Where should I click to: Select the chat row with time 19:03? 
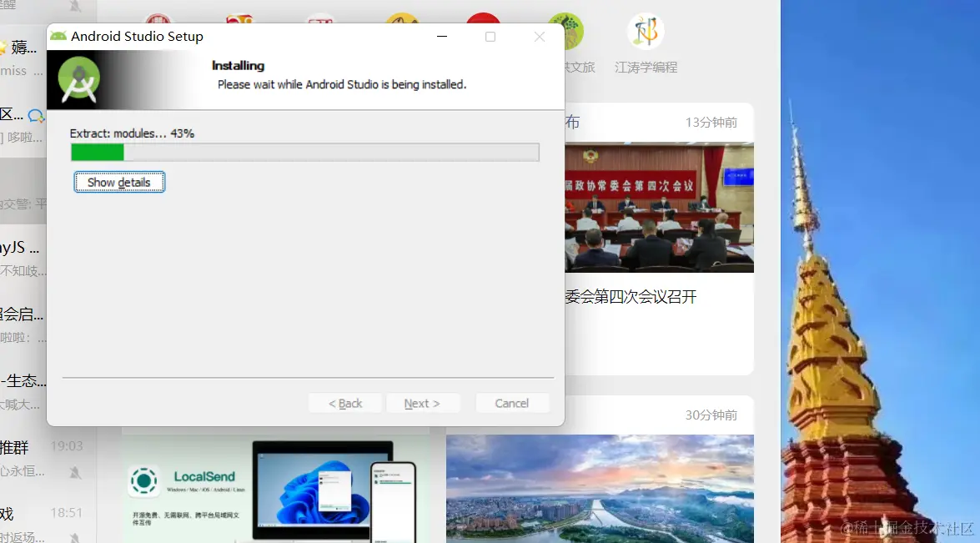(x=48, y=458)
